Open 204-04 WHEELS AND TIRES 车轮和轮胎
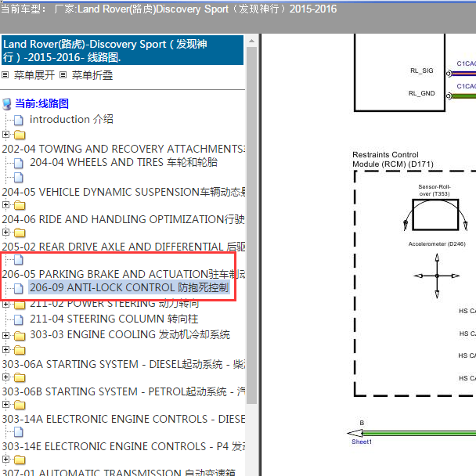The height and width of the screenshot is (476, 476). (x=123, y=162)
